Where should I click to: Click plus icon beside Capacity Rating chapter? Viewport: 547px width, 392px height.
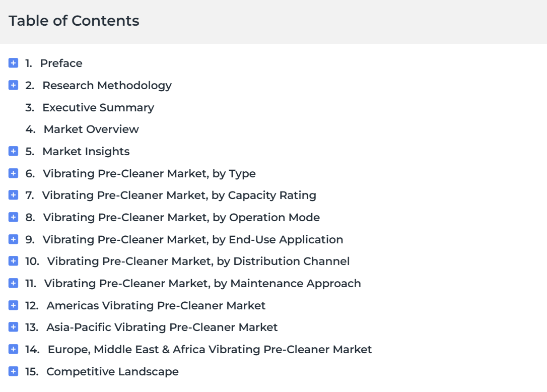(13, 195)
